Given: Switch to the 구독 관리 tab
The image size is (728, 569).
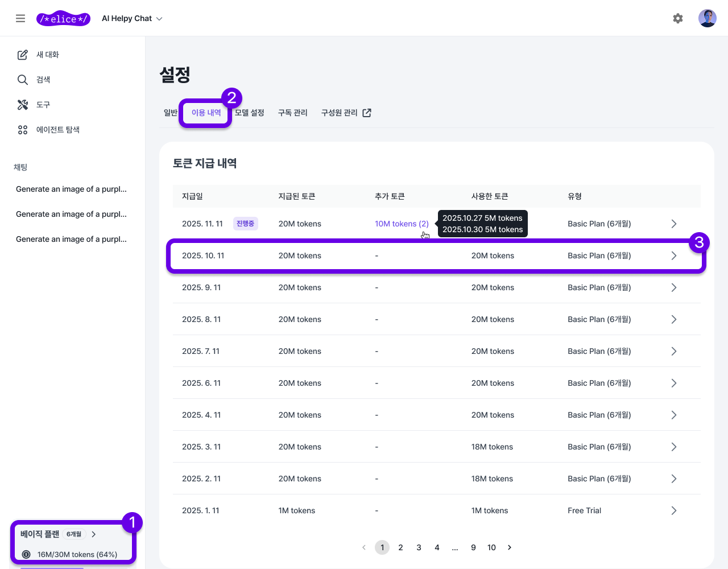Looking at the screenshot, I should point(292,113).
